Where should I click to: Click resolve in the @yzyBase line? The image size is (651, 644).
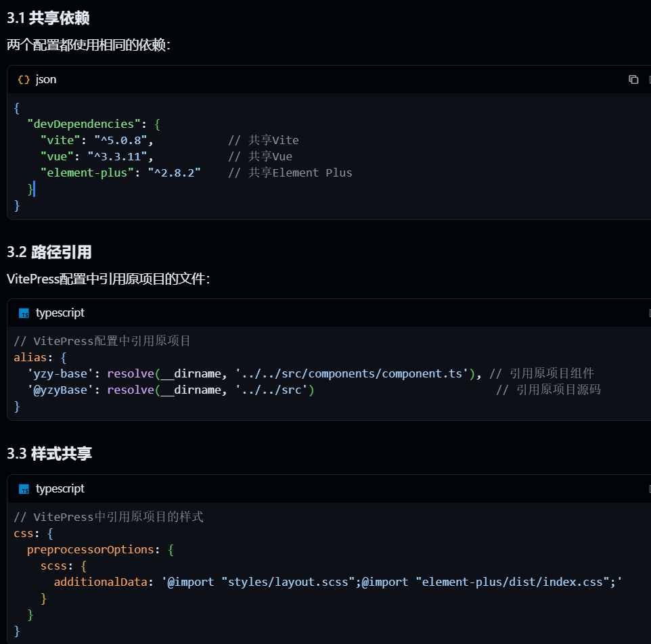(x=131, y=390)
